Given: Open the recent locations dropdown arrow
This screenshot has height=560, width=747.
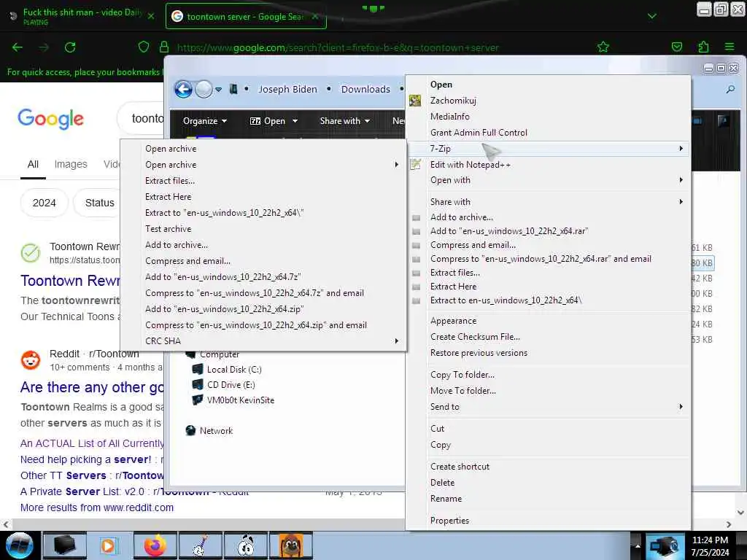Looking at the screenshot, I should 218,89.
